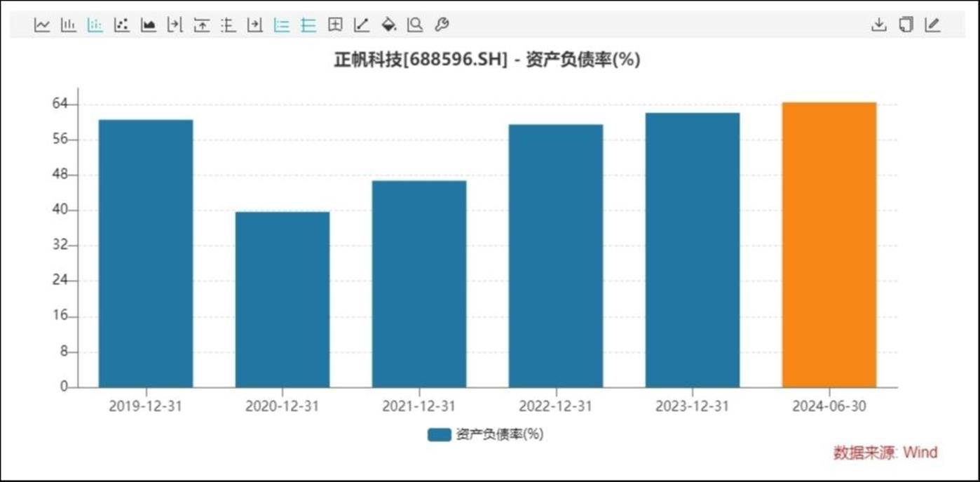Click the upward arrow under bar icon
This screenshot has height=482, width=980.
coord(202,25)
